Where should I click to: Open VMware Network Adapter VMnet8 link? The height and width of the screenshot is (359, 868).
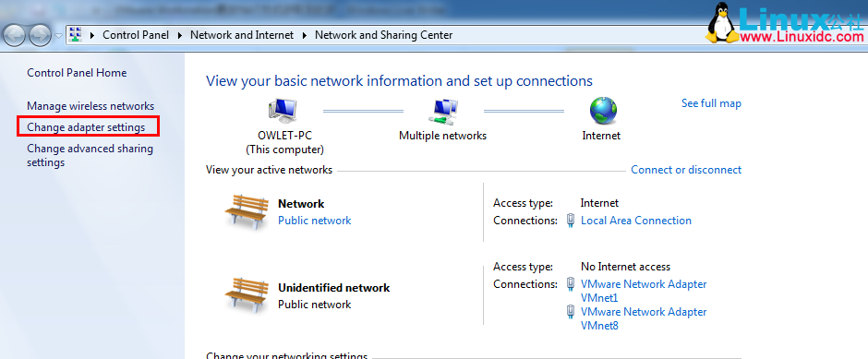pos(644,318)
